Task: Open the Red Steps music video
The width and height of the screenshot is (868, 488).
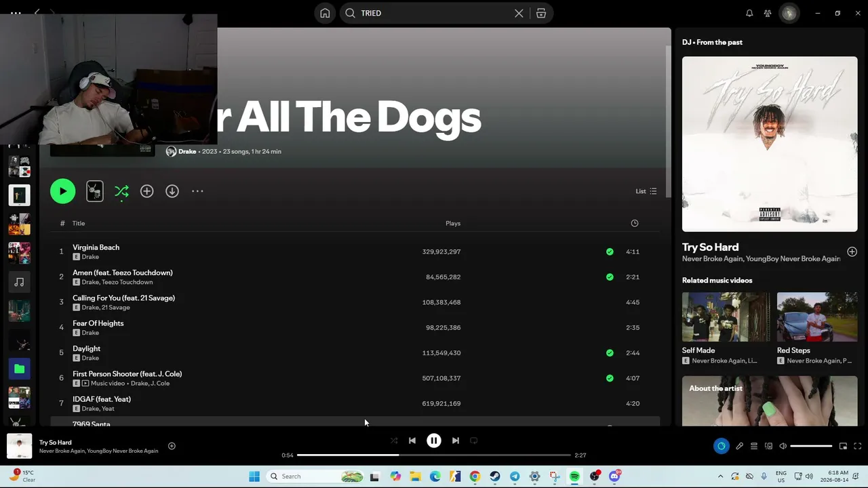Action: tap(817, 317)
